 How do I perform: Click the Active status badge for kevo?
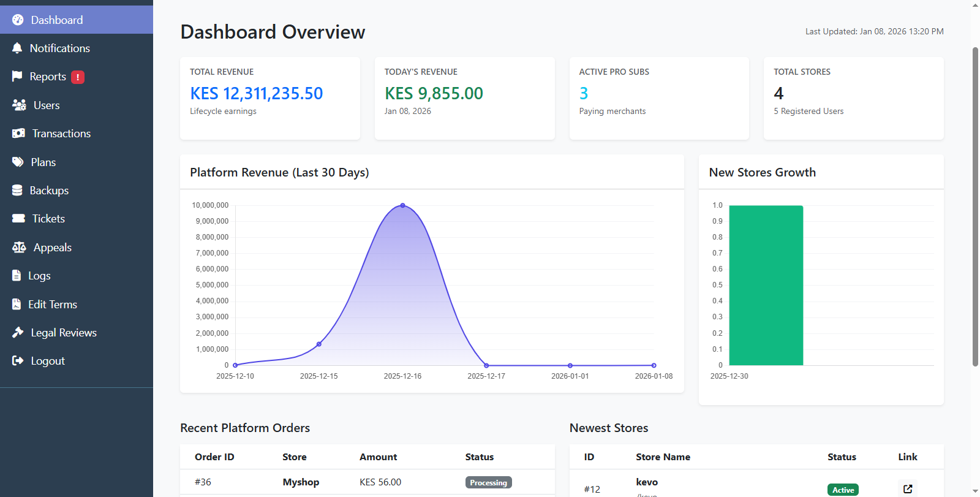point(843,490)
